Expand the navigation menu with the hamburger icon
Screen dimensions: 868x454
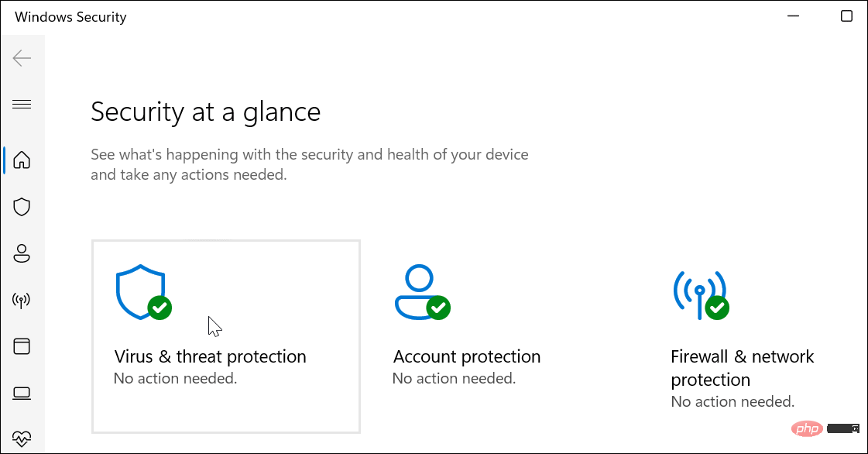(x=22, y=103)
